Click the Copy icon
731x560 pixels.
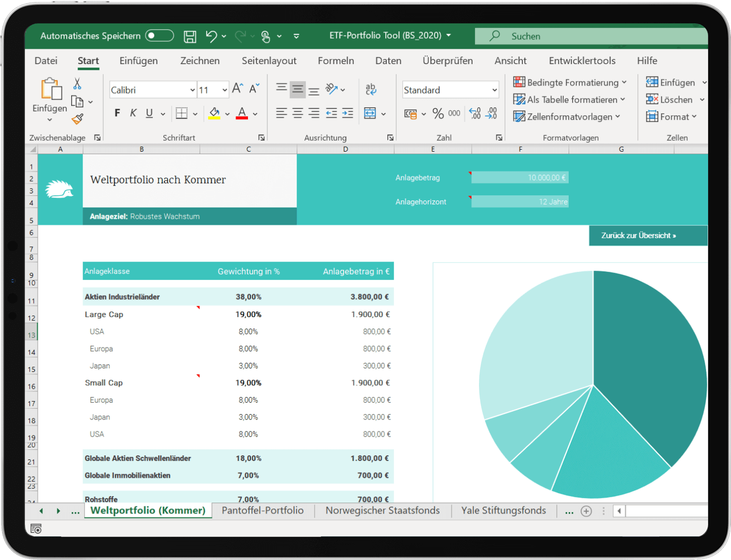(77, 102)
